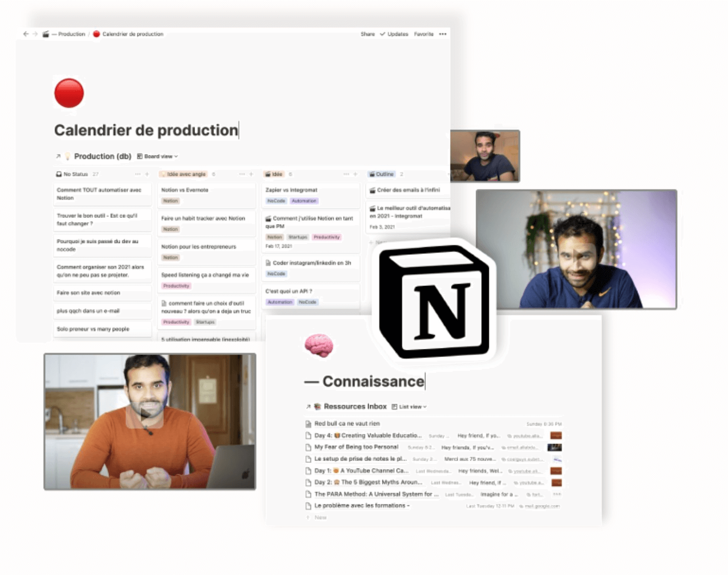Click the back arrow in Notion top bar

click(26, 34)
